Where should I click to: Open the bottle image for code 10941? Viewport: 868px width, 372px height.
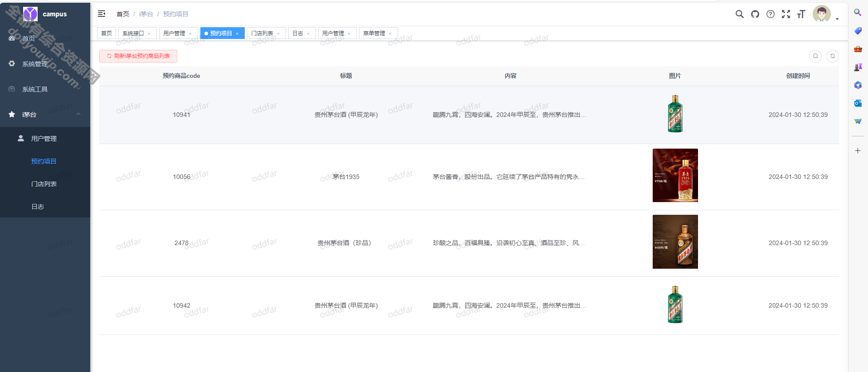tap(675, 114)
